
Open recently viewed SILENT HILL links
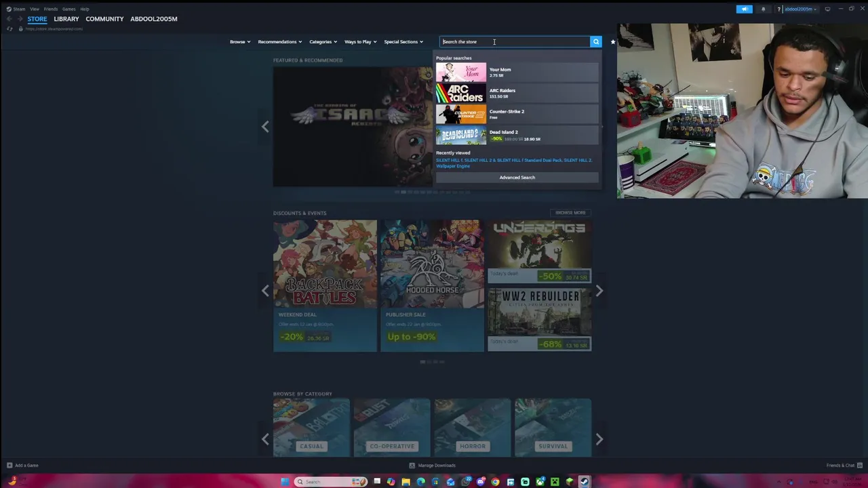pyautogui.click(x=514, y=163)
